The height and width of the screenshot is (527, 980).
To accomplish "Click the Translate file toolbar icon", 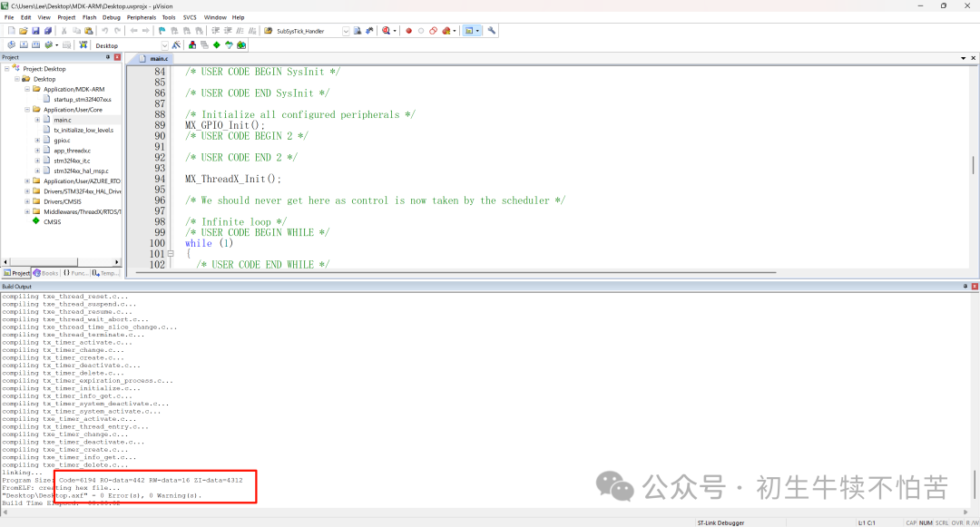I will pos(11,45).
